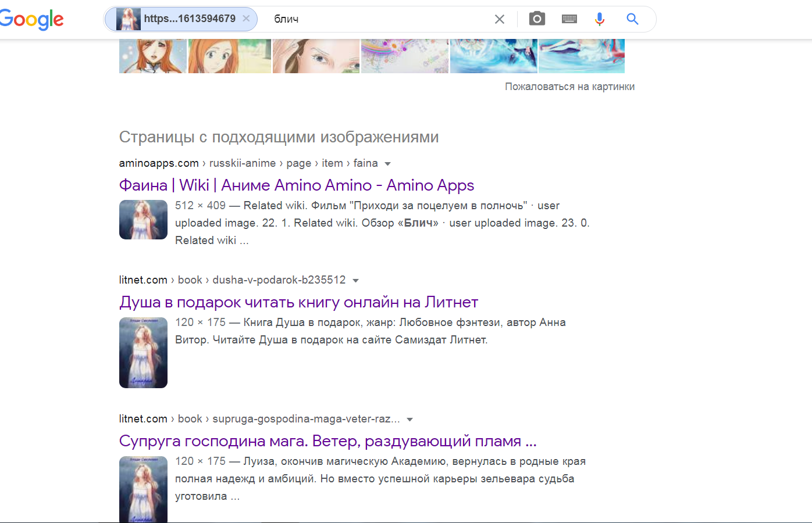Expand options arrow for dusha-v-podarok result
812x523 pixels.
(355, 281)
